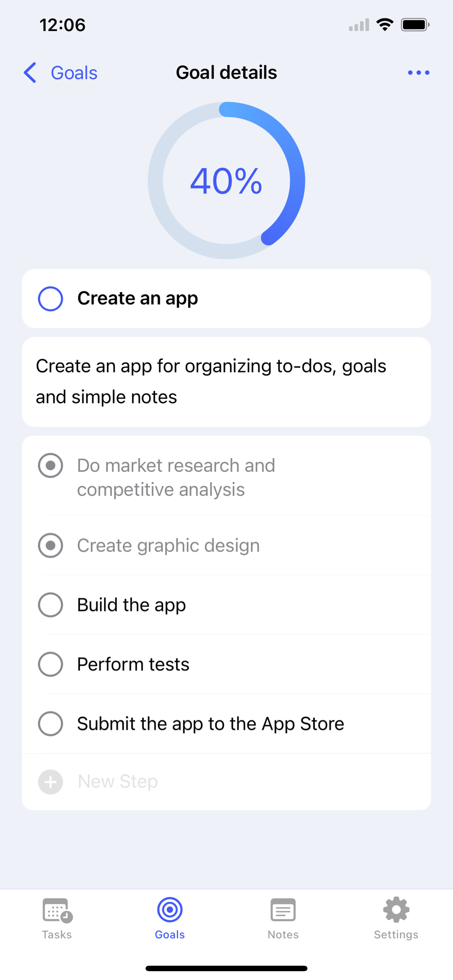Mark Build the app as done
453x980 pixels.
[x=50, y=605]
